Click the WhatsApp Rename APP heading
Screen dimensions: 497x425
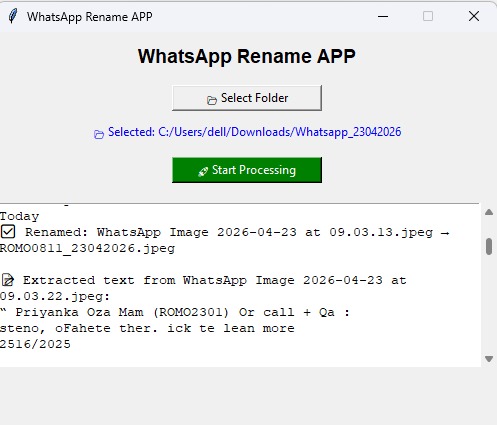247,56
